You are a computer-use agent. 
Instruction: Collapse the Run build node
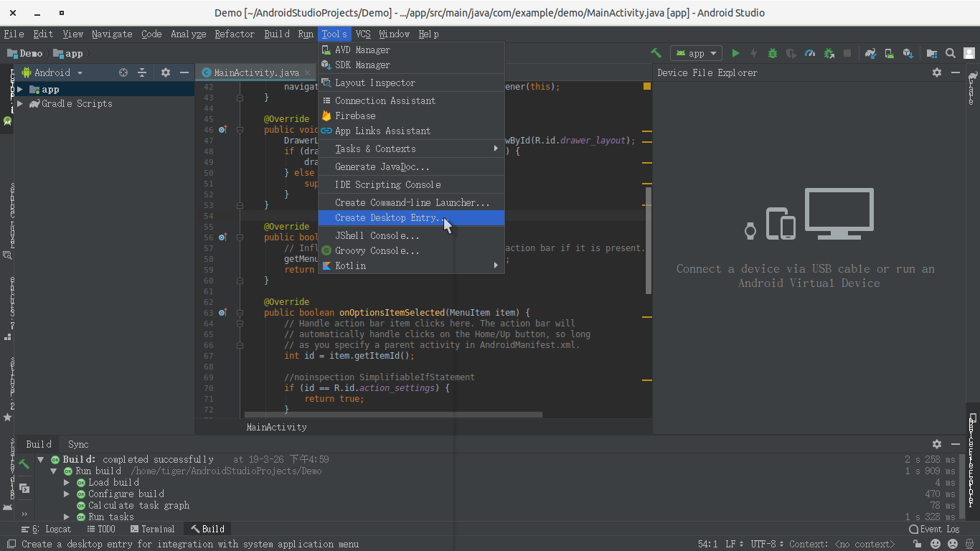pos(54,471)
